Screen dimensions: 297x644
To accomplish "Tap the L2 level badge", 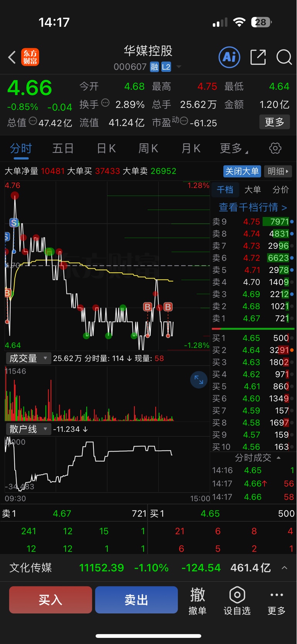I will pos(166,67).
